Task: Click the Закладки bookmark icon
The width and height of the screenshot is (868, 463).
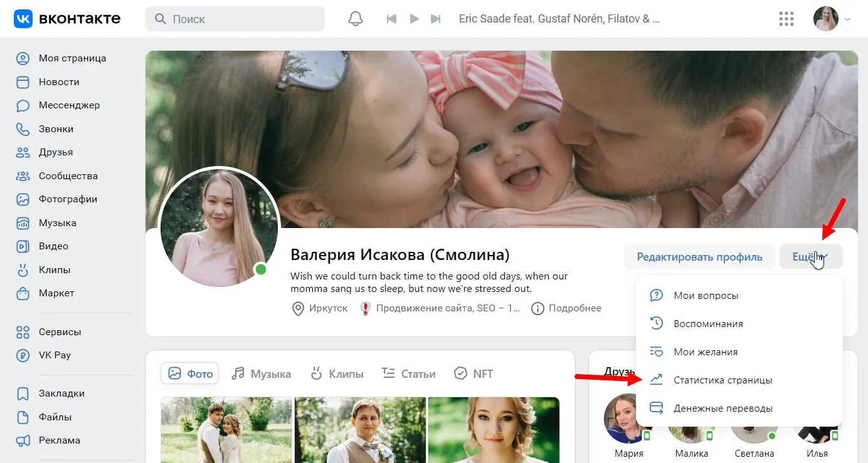Action: 23,393
